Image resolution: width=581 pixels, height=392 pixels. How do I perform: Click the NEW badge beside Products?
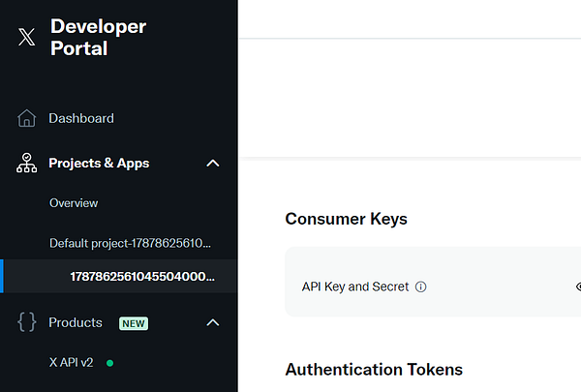(x=134, y=323)
